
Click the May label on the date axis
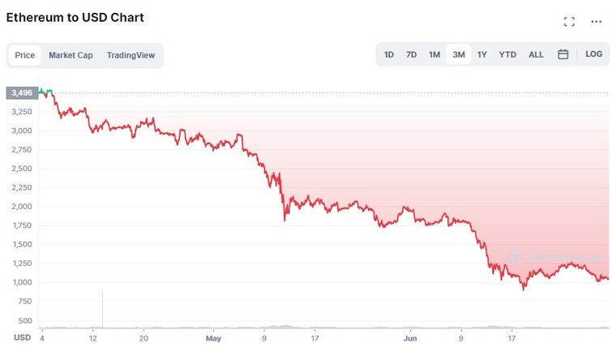coord(213,338)
